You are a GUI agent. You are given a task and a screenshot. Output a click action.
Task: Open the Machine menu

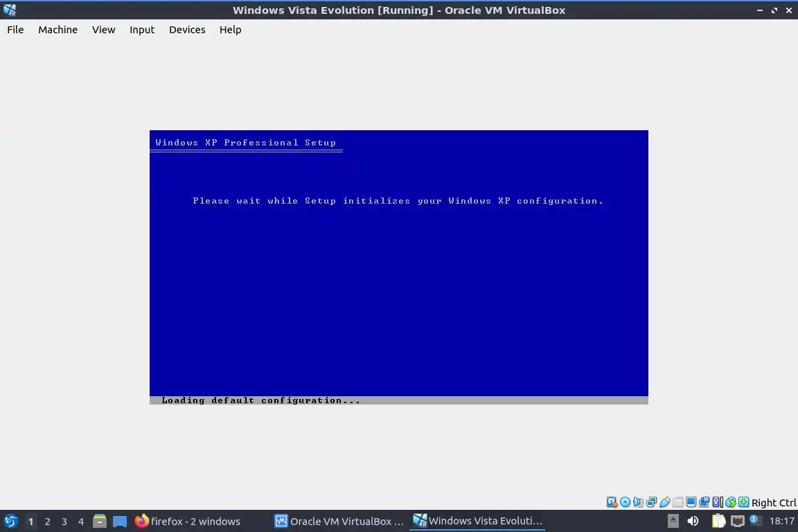[58, 30]
